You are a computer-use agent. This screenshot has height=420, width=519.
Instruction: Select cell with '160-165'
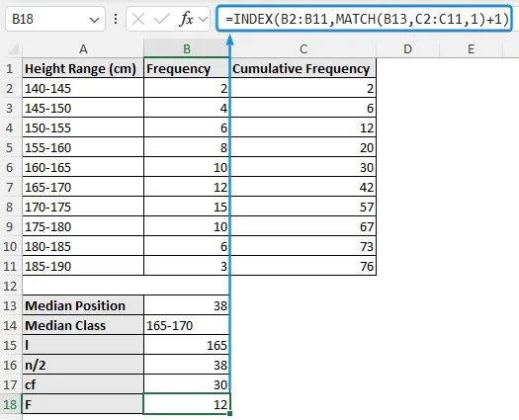(83, 167)
